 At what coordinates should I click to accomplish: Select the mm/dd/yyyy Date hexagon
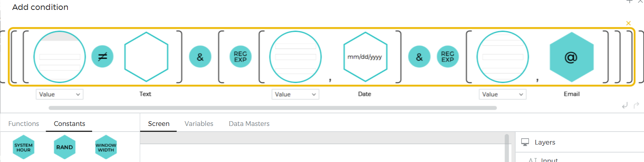point(365,57)
